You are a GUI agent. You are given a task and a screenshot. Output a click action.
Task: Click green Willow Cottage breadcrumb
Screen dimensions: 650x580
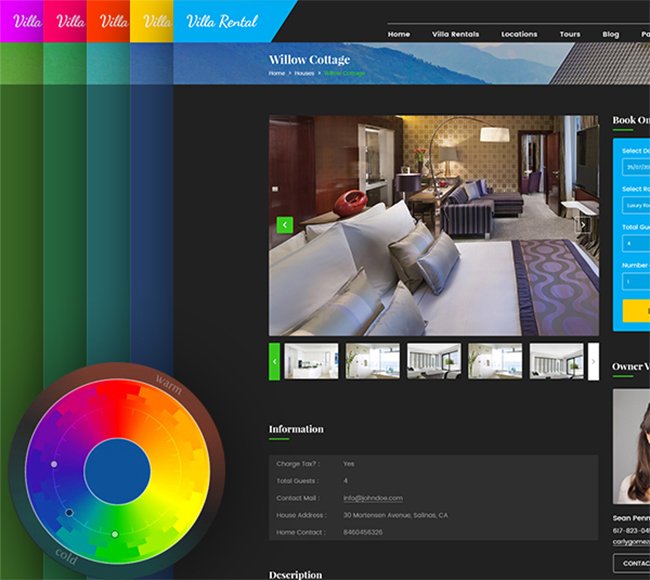click(344, 73)
